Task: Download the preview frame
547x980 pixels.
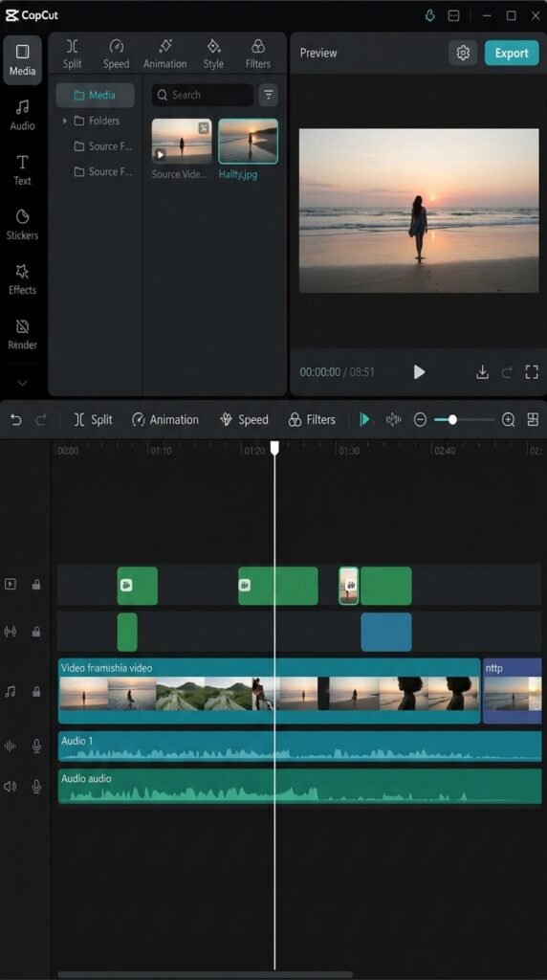Action: [482, 372]
